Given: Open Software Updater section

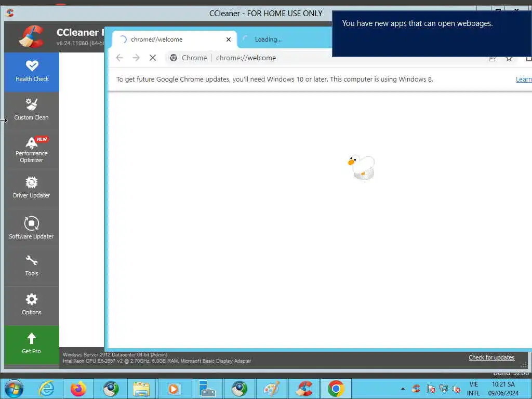Looking at the screenshot, I should (32, 228).
